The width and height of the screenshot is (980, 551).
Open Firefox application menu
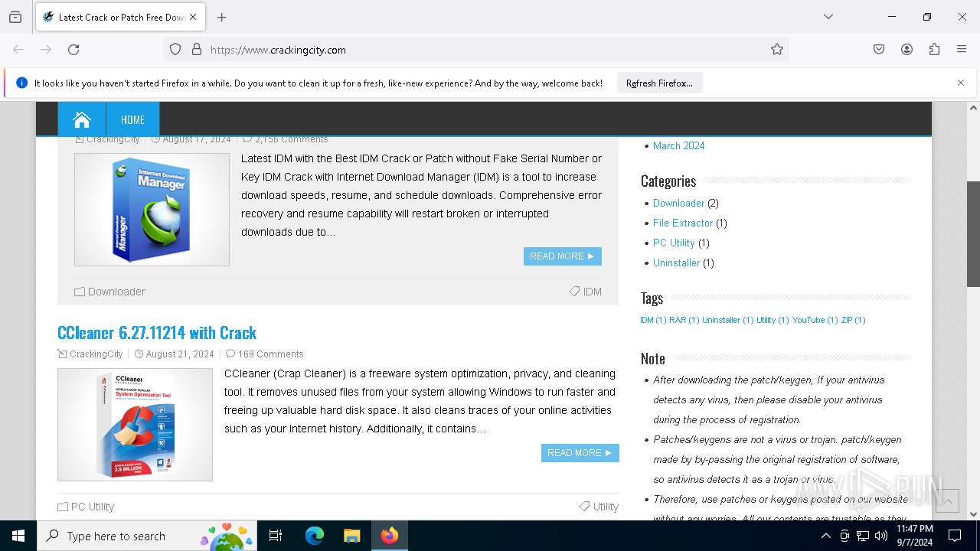962,50
